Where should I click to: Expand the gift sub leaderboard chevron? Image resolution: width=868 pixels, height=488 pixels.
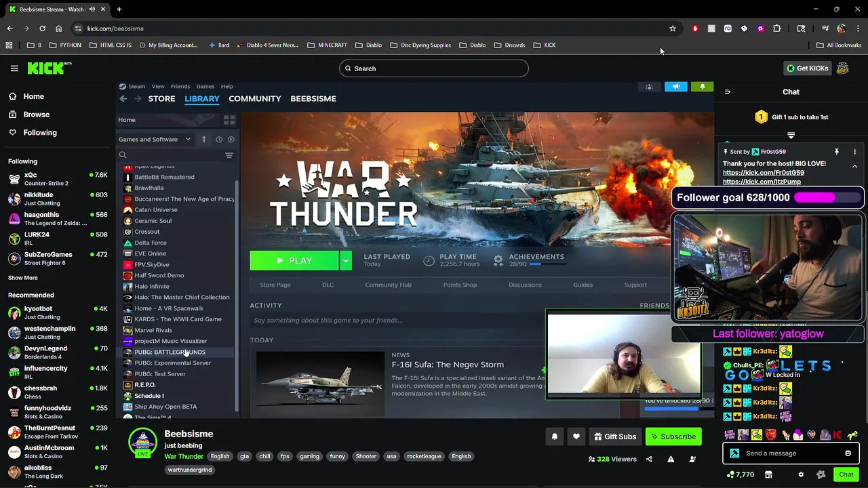point(791,136)
